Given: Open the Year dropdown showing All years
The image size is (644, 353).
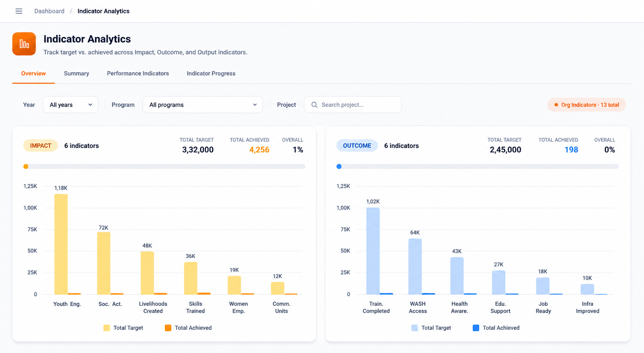Looking at the screenshot, I should [x=71, y=105].
